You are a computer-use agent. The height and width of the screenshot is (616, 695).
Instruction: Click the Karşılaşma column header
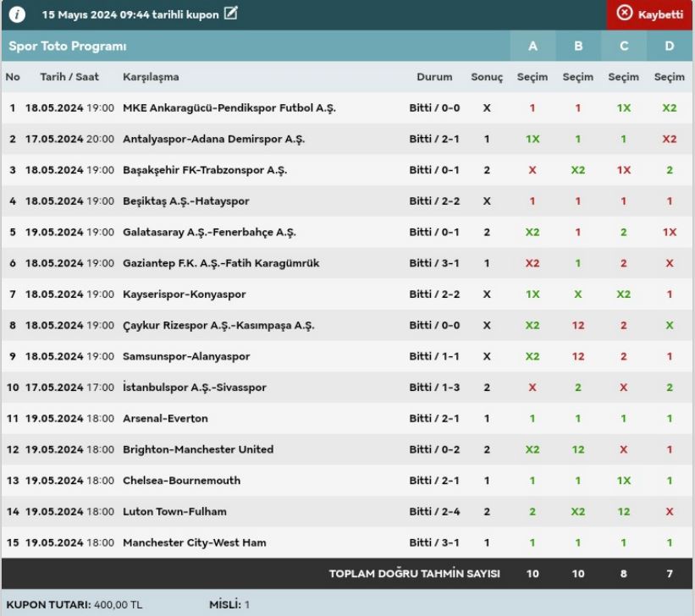tap(151, 77)
